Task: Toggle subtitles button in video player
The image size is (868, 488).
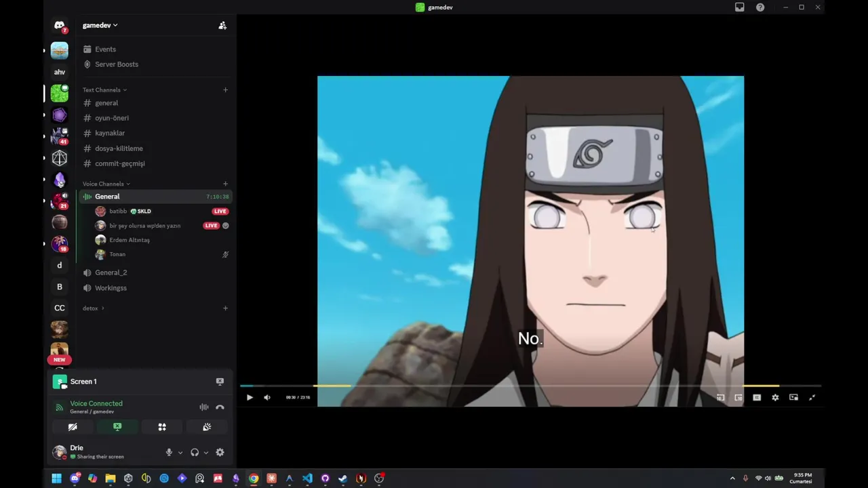Action: point(757,397)
